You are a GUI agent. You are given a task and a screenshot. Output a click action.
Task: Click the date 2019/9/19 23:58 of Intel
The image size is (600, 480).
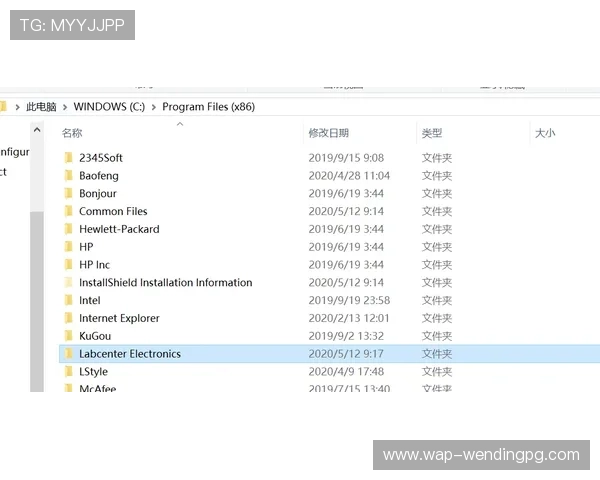349,300
